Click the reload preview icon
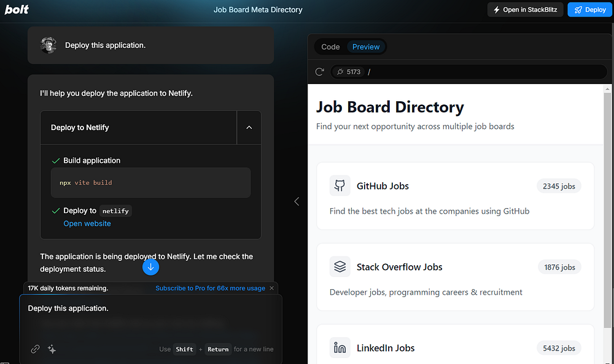This screenshot has width=614, height=364. [x=319, y=72]
